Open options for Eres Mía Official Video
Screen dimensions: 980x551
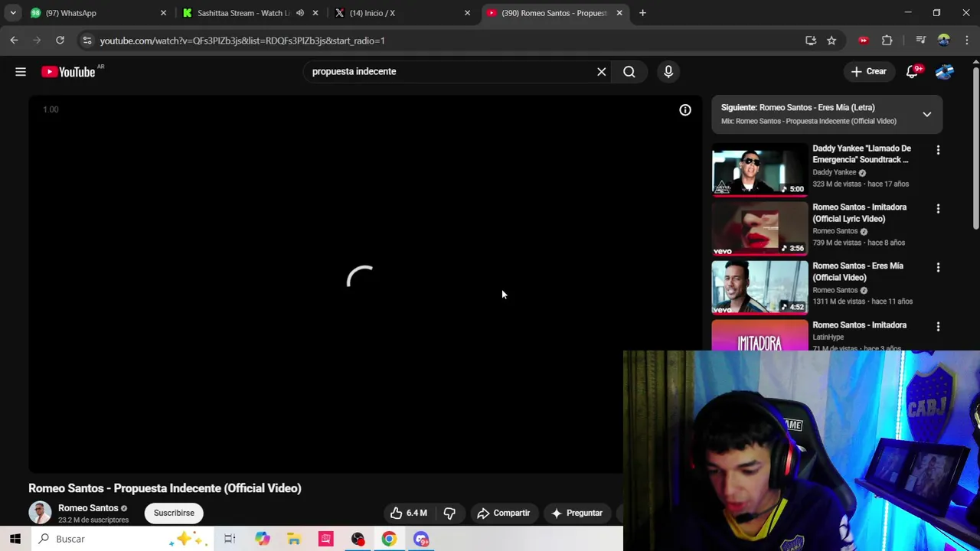coord(938,268)
